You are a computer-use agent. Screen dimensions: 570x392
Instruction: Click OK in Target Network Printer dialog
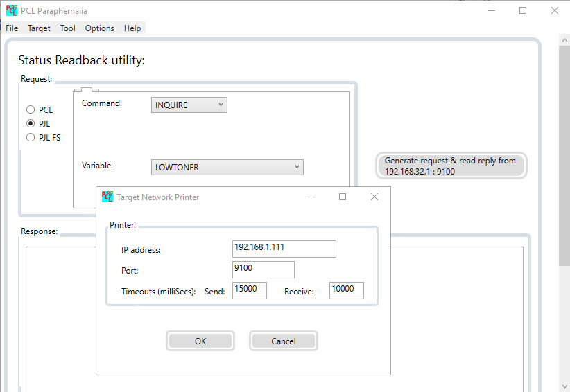coord(200,341)
